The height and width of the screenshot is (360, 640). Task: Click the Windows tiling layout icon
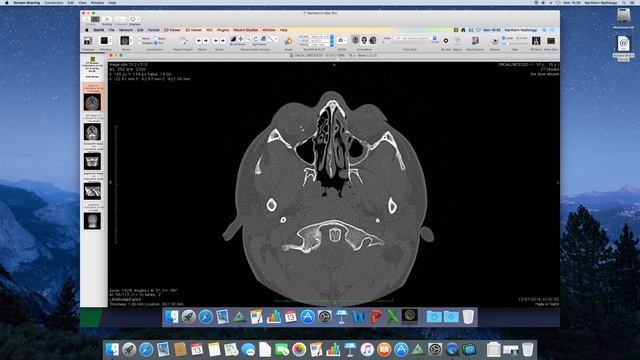point(104,41)
